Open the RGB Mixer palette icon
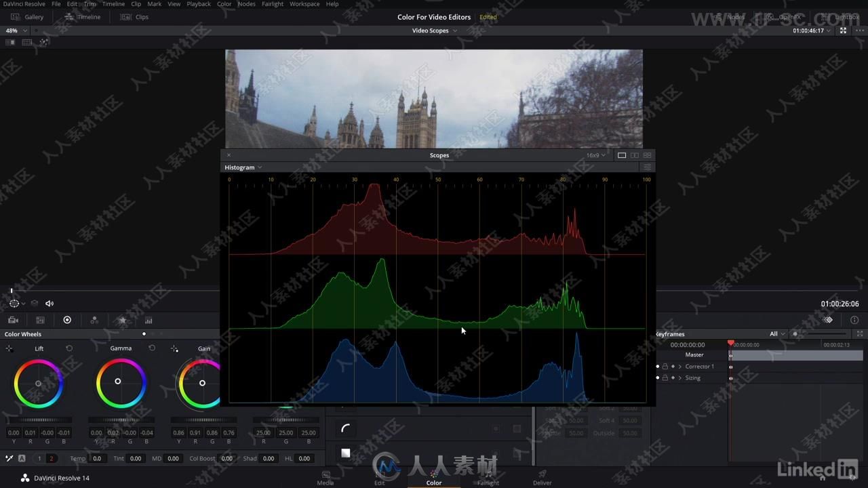This screenshot has width=868, height=488. click(x=94, y=320)
